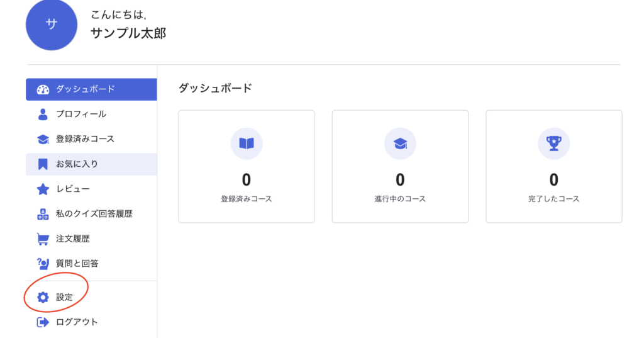
Task: Click the ログアウト link
Action: (x=77, y=322)
